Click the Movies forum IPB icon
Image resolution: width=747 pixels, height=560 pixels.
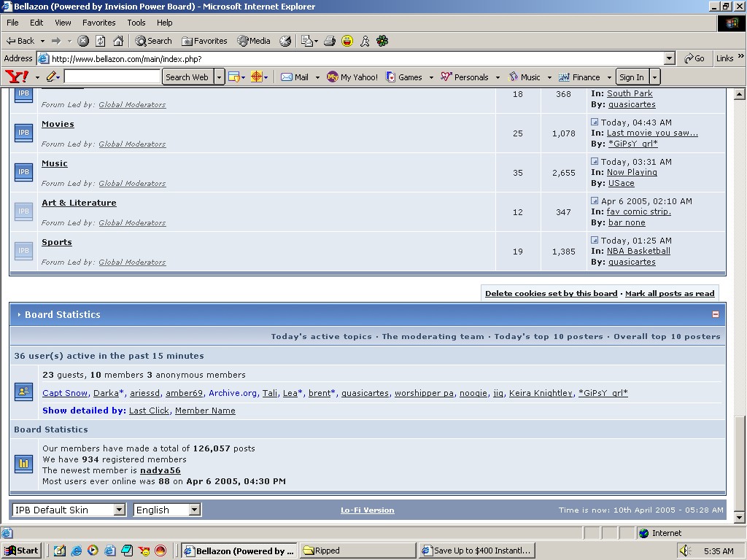click(x=23, y=133)
